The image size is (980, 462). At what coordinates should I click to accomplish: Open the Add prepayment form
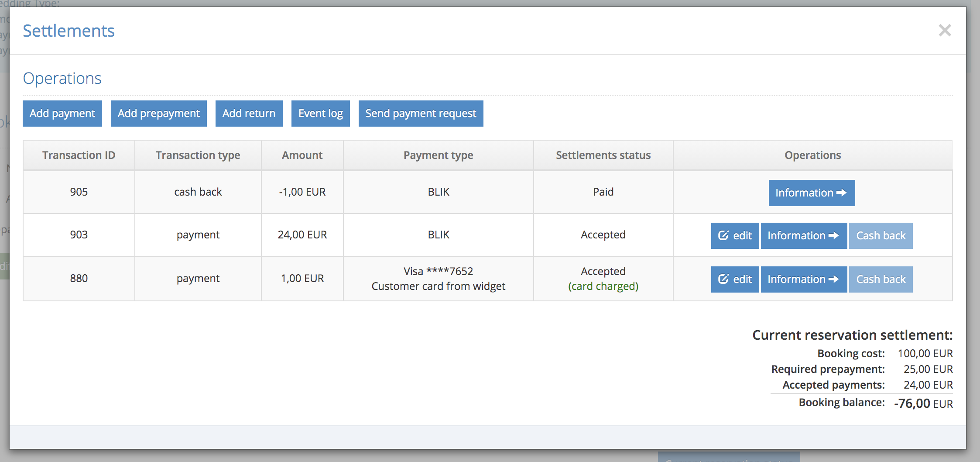[x=158, y=114]
